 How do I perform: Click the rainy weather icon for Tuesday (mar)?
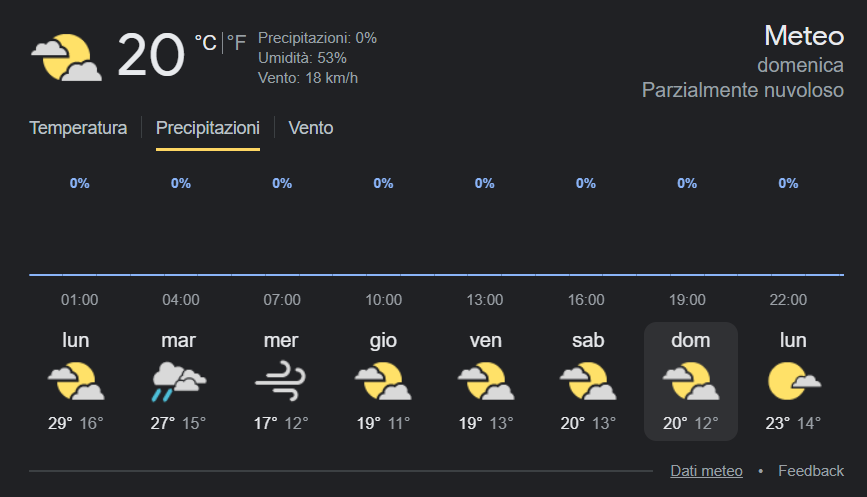[179, 382]
